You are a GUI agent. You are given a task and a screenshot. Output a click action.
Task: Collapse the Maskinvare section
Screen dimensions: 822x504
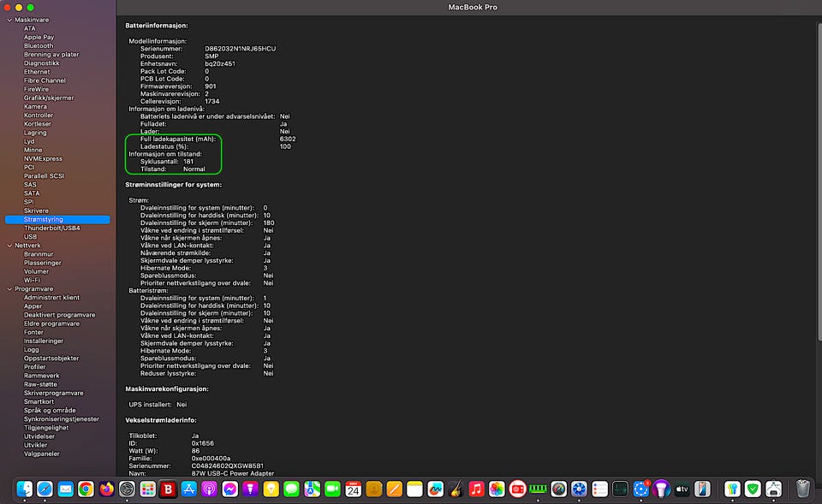point(9,20)
